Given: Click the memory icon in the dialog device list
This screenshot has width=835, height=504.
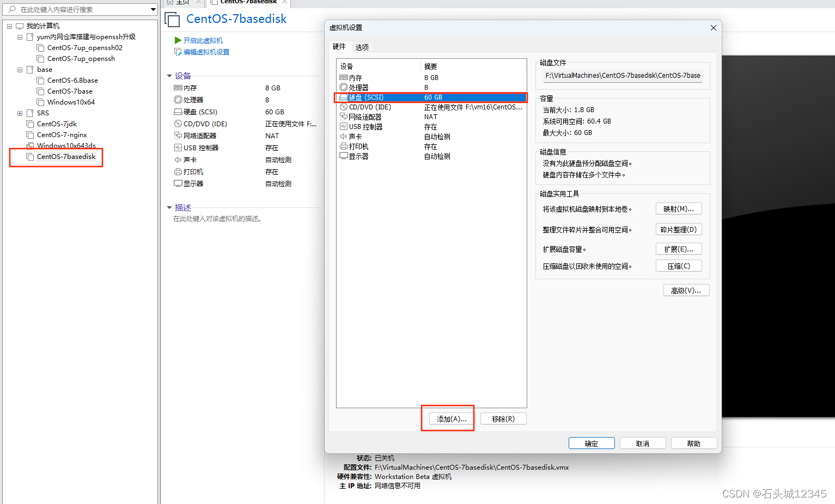Looking at the screenshot, I should pyautogui.click(x=343, y=78).
